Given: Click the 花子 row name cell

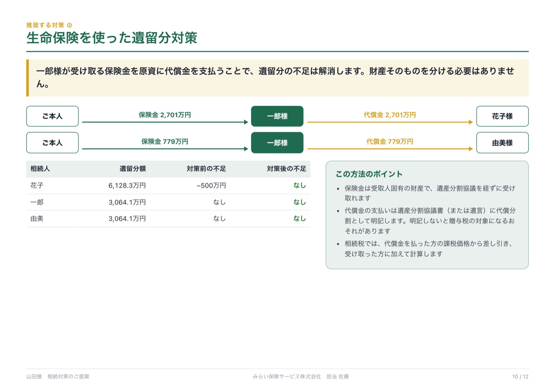Looking at the screenshot, I should pos(37,185).
